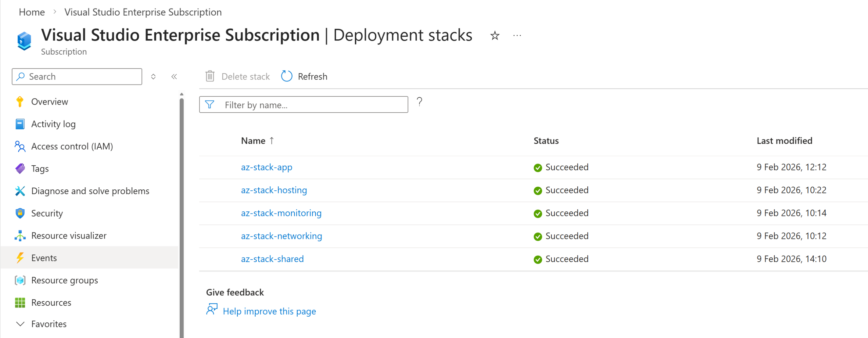Click the Refresh circular arrow icon
This screenshot has height=338, width=868.
pos(287,76)
